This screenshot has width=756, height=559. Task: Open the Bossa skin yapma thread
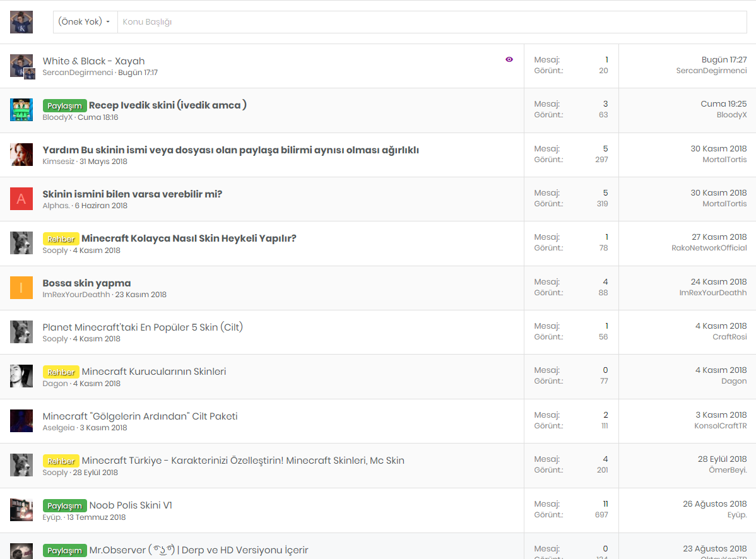pos(87,283)
